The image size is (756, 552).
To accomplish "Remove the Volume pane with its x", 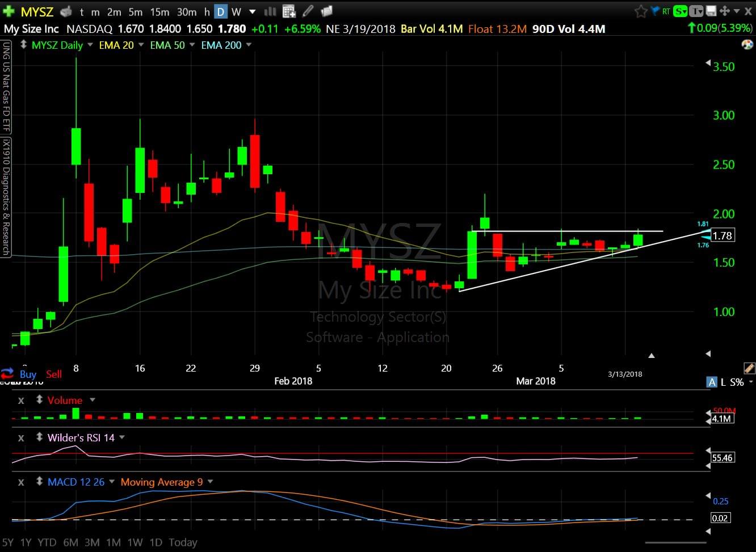I will tap(21, 401).
